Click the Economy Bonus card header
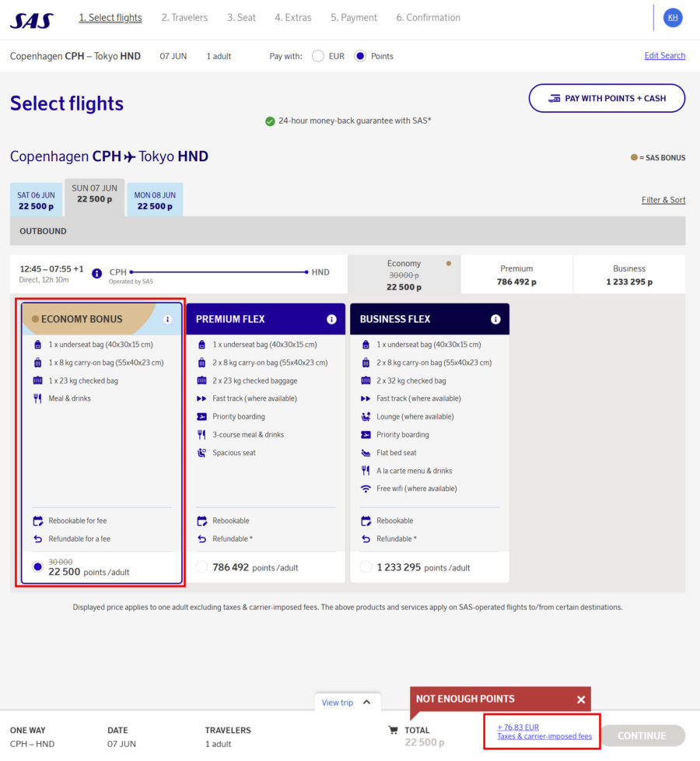700x761 pixels. [x=102, y=319]
